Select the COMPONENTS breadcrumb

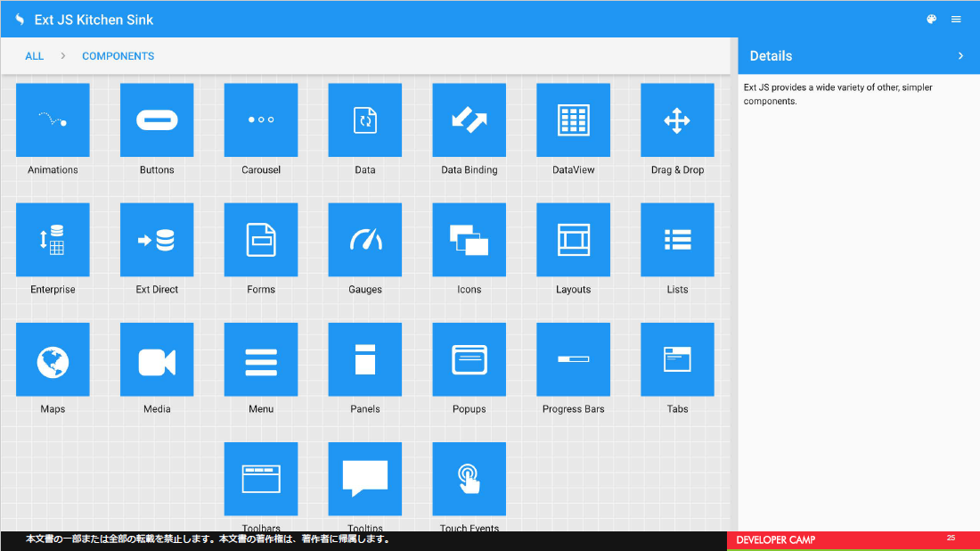118,56
